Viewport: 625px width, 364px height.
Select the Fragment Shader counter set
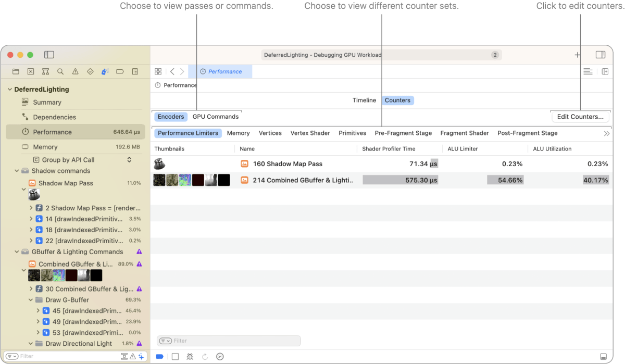[x=465, y=133]
